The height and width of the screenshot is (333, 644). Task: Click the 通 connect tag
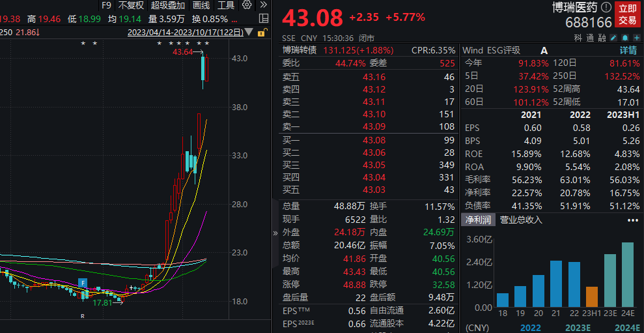coord(590,38)
